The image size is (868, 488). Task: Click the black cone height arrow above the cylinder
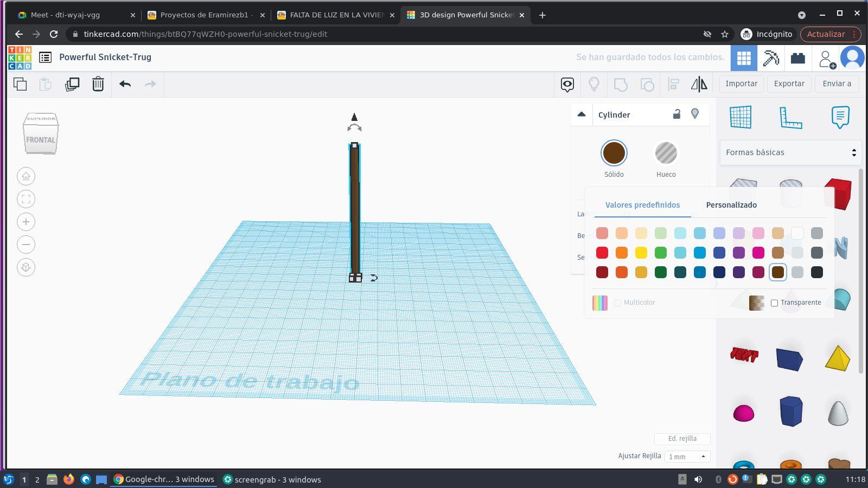point(354,117)
